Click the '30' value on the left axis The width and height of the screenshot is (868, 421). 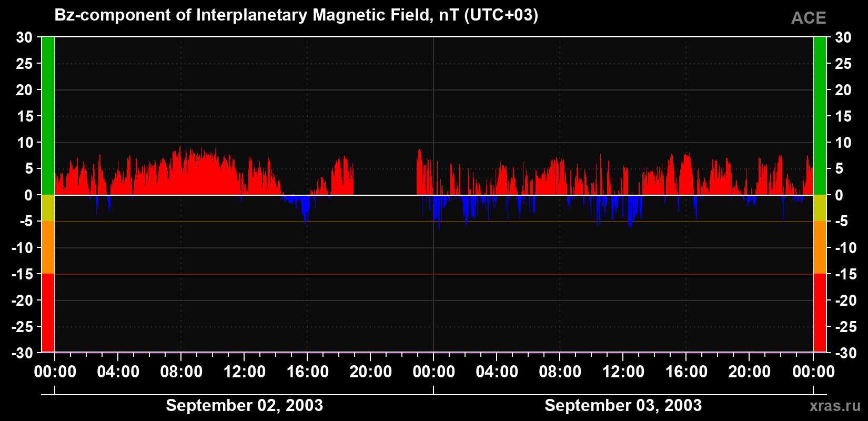24,37
